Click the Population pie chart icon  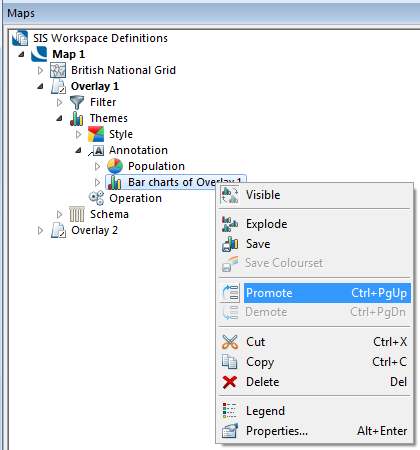coord(115,166)
